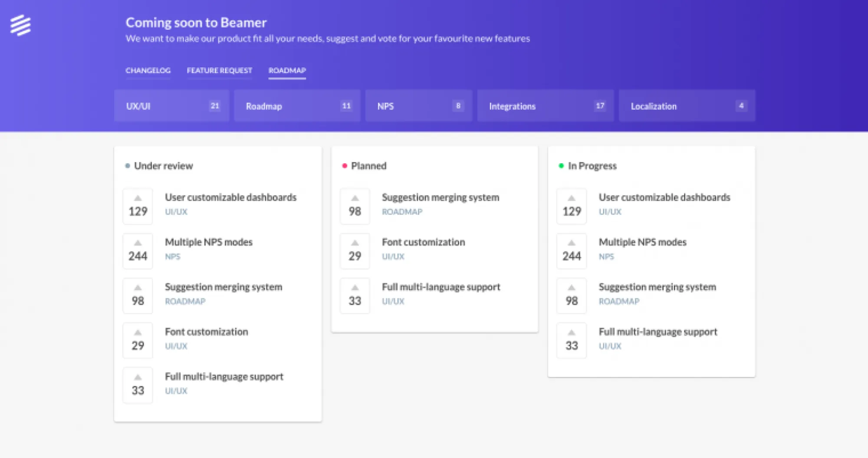Open the "Full multi-language support" card under review
Screen dimensions: 868x458
coord(224,376)
